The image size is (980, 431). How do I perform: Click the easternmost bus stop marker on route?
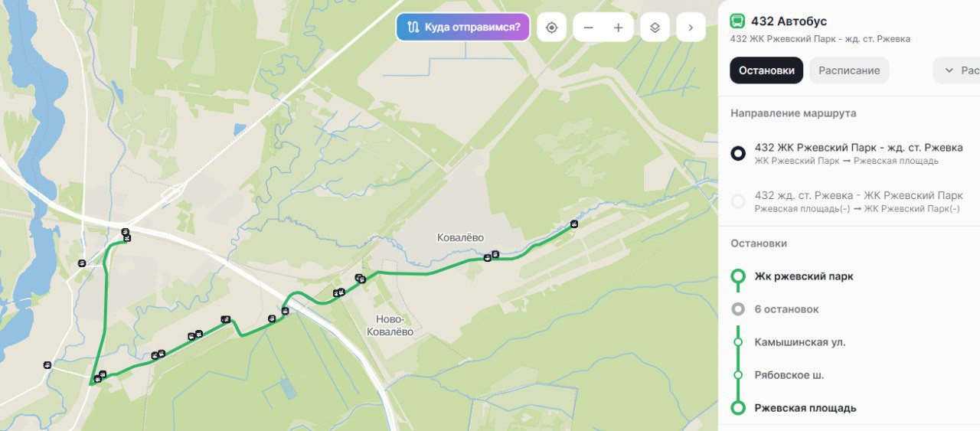point(574,224)
